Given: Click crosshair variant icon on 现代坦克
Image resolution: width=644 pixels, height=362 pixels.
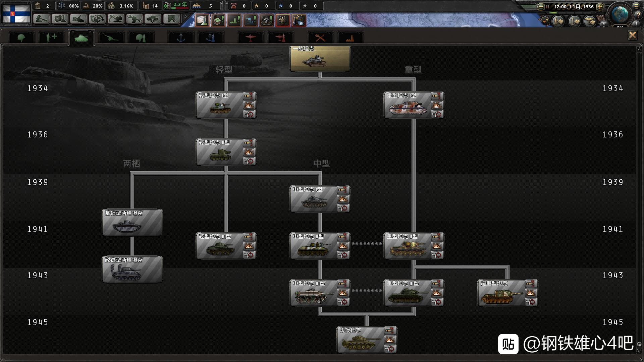Looking at the screenshot, I should (390, 349).
